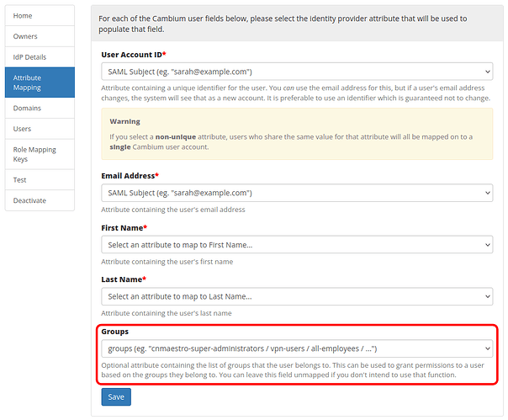The height and width of the screenshot is (420, 508).
Task: Open the Groups attribute dropdown
Action: (x=296, y=348)
